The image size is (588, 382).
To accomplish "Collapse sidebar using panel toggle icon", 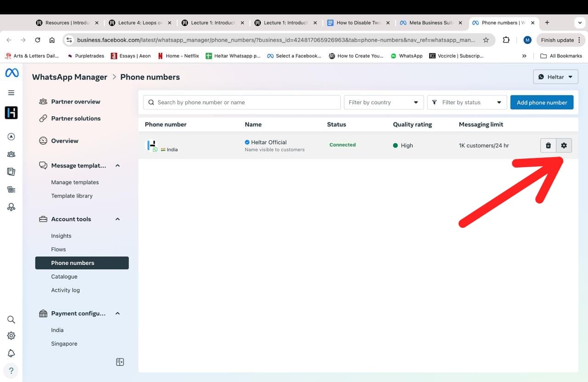I will click(120, 362).
